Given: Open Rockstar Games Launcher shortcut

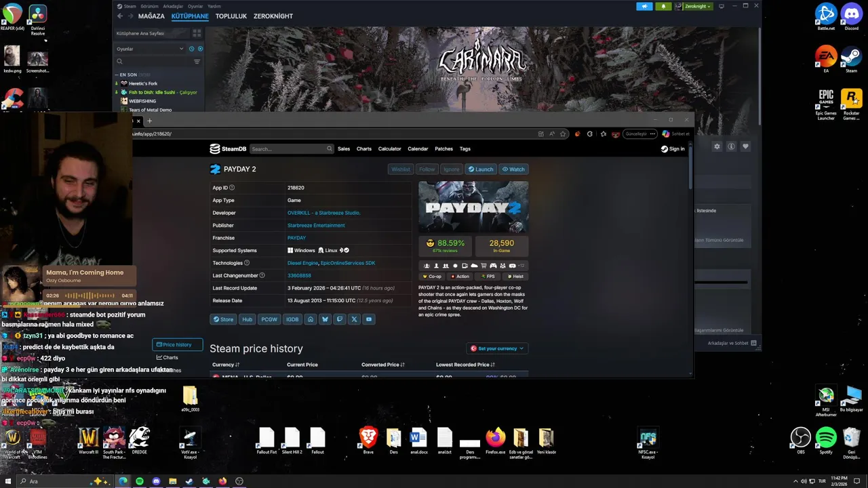Looking at the screenshot, I should [851, 104].
